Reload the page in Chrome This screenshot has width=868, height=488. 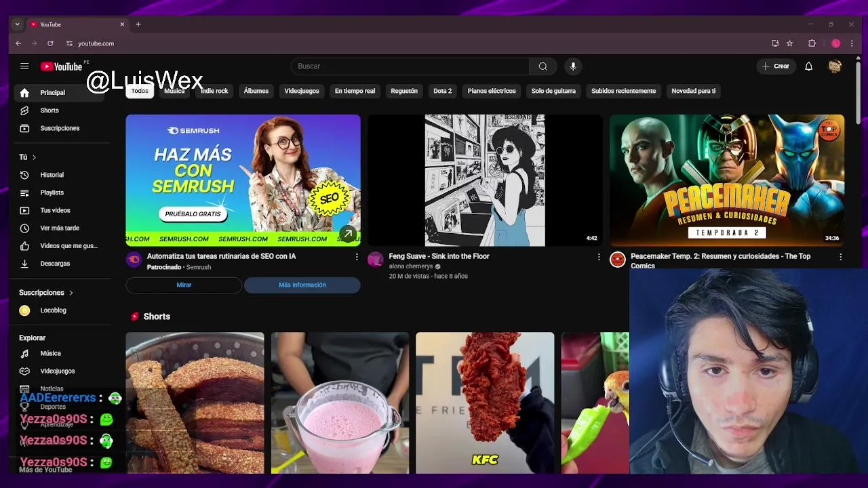(x=50, y=43)
